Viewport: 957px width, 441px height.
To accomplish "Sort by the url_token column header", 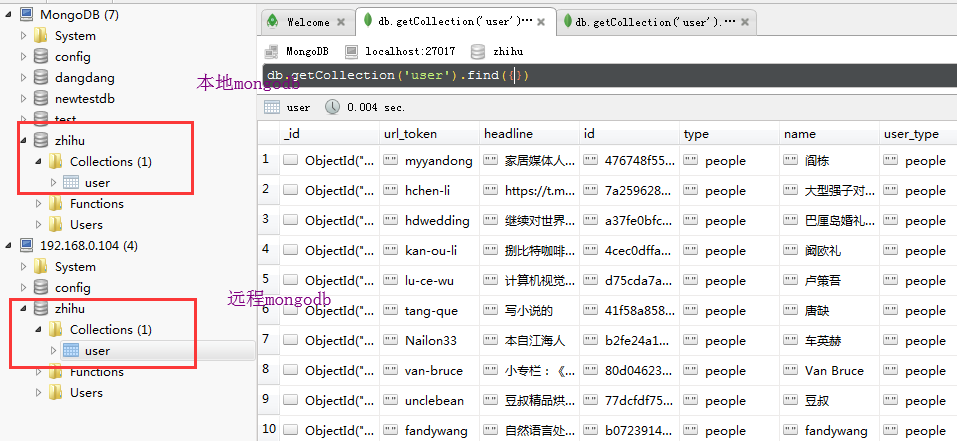I will click(429, 134).
